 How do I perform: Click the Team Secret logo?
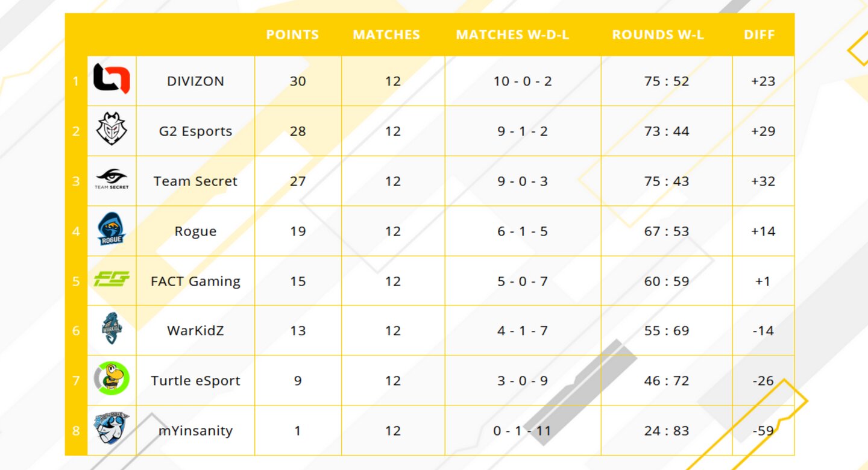tap(112, 180)
